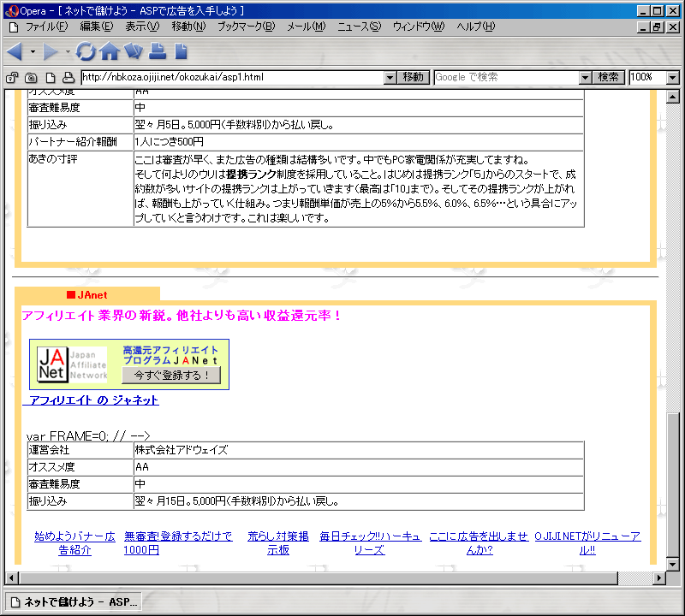Toggle image loading with the camera icon
The height and width of the screenshot is (616, 685).
coord(31,78)
